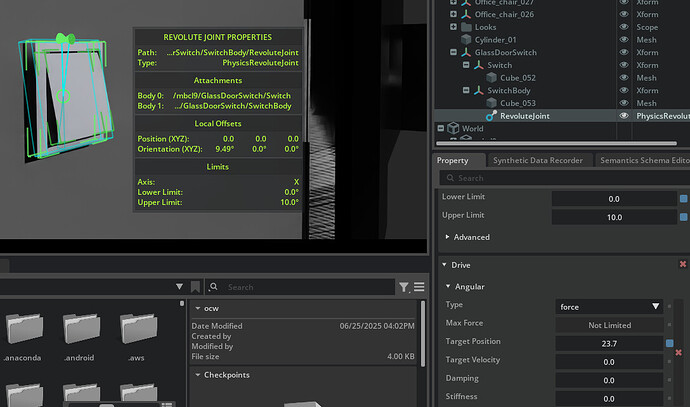Toggle visibility of RevoluteJoint
Viewport: 690px width, 407px height.
tap(624, 116)
